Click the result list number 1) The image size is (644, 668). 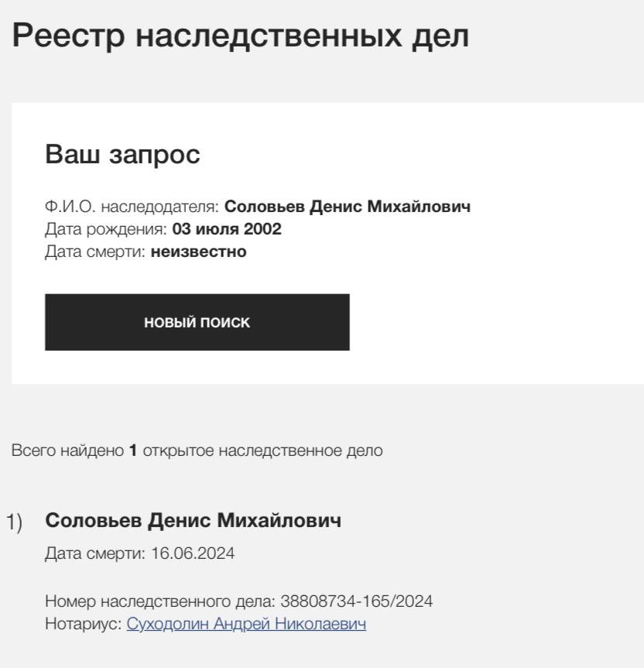[15, 522]
